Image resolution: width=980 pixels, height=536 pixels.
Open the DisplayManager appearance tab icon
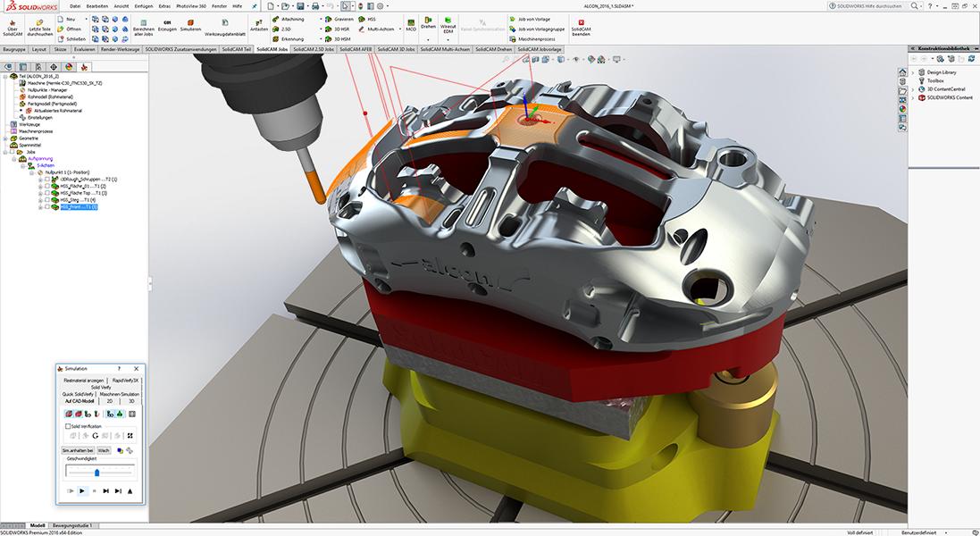tap(69, 67)
